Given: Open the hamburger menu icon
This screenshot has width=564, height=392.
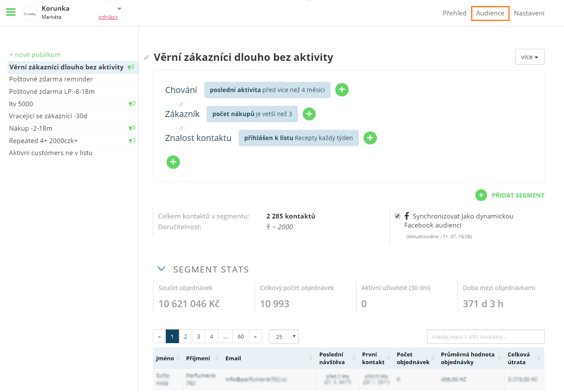Looking at the screenshot, I should (x=11, y=12).
